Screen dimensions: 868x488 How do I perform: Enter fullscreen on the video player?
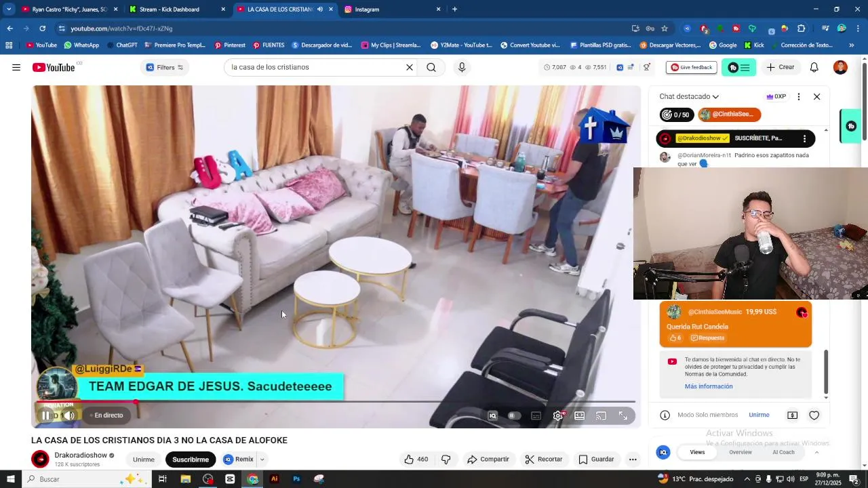tap(623, 415)
